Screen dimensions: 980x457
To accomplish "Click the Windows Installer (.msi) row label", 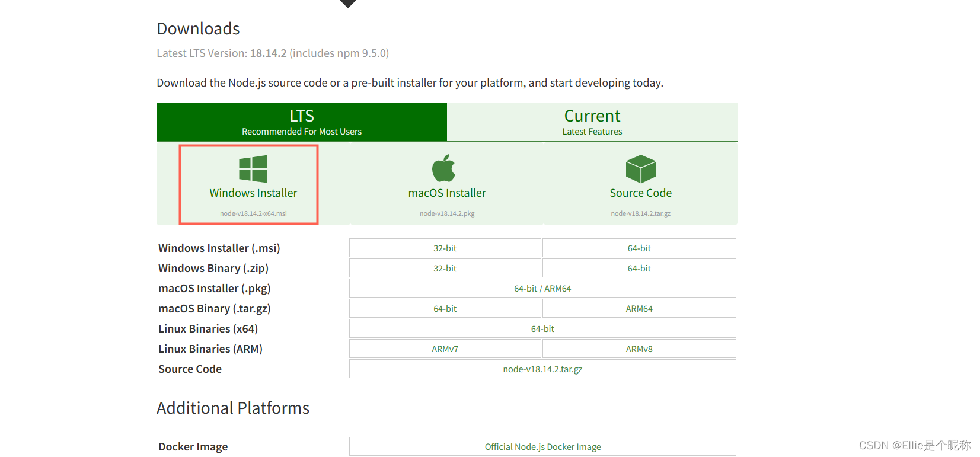I will (x=219, y=248).
